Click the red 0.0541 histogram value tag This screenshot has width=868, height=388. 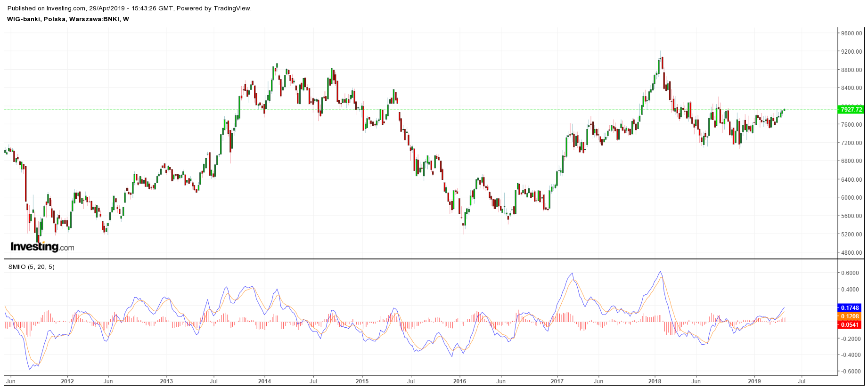coord(850,325)
